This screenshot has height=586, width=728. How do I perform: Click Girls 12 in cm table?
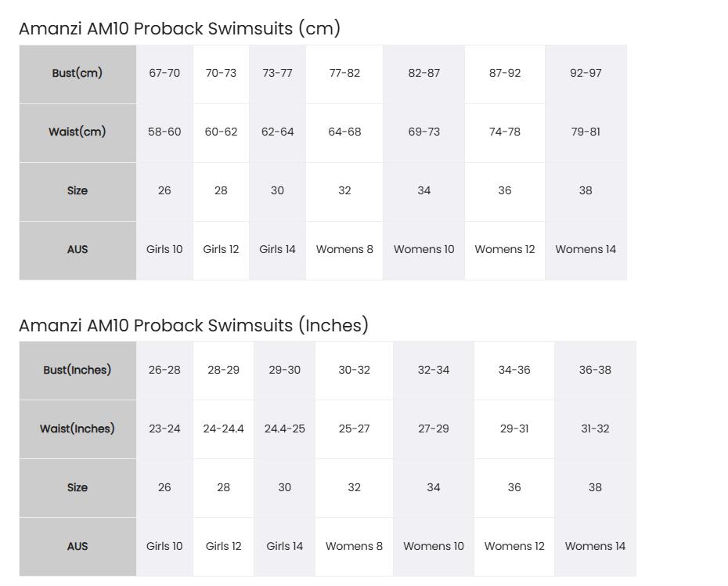point(221,251)
